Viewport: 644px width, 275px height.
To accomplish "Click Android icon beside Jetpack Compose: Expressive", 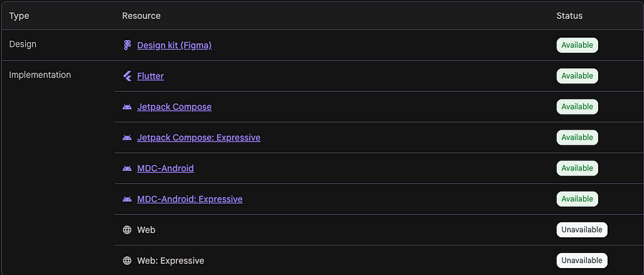I will pos(127,138).
